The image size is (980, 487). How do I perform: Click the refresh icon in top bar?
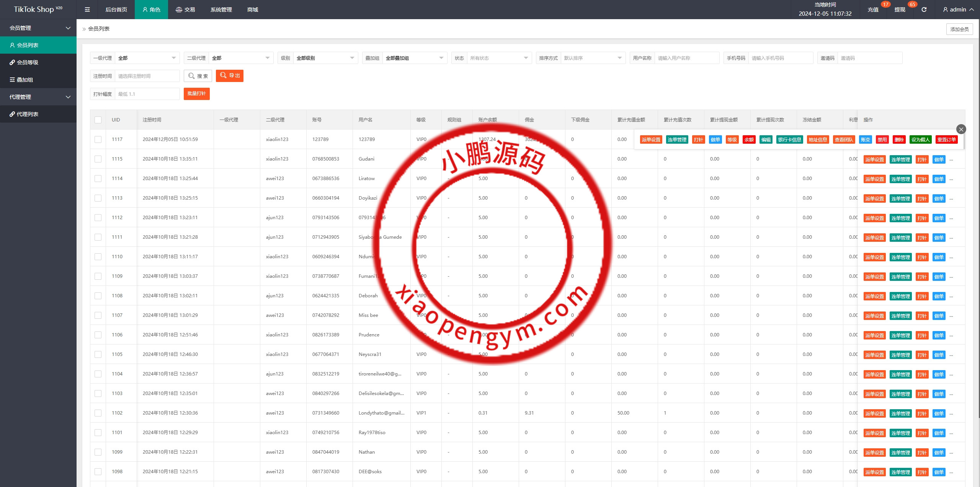click(x=924, y=10)
